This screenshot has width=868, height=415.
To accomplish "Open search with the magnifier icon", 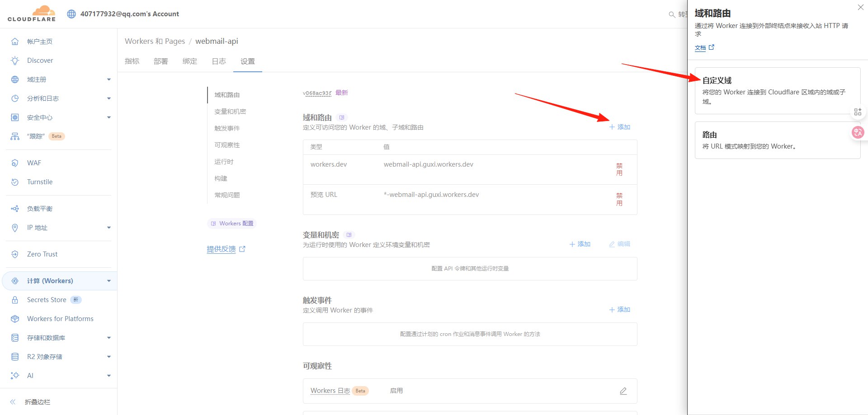I will click(x=672, y=14).
